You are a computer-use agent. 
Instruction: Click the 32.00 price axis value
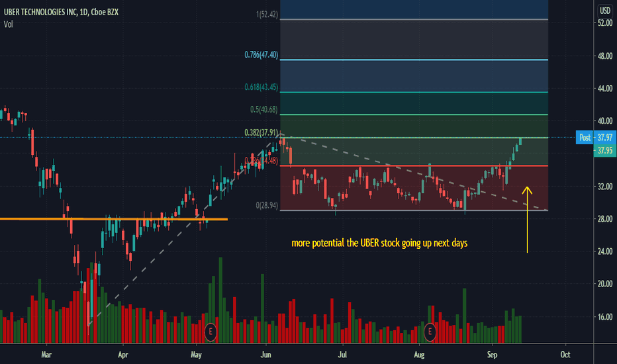click(605, 186)
